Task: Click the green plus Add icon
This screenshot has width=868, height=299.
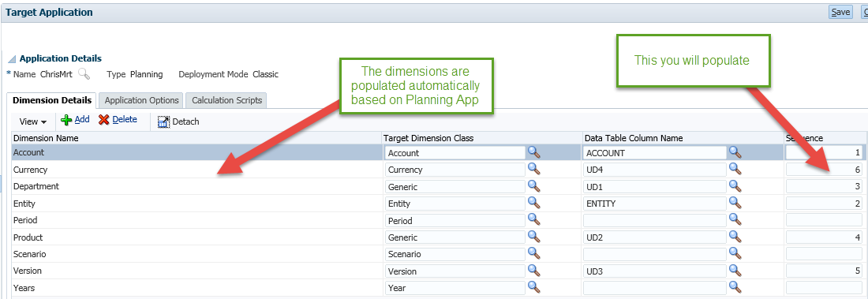Action: [x=66, y=120]
